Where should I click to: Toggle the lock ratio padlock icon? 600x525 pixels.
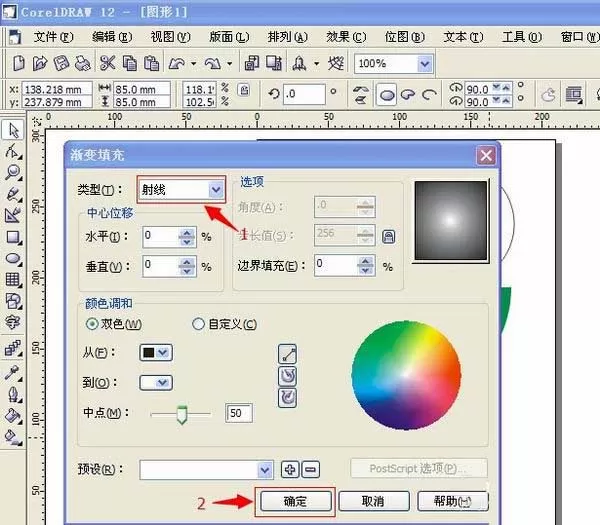[244, 90]
